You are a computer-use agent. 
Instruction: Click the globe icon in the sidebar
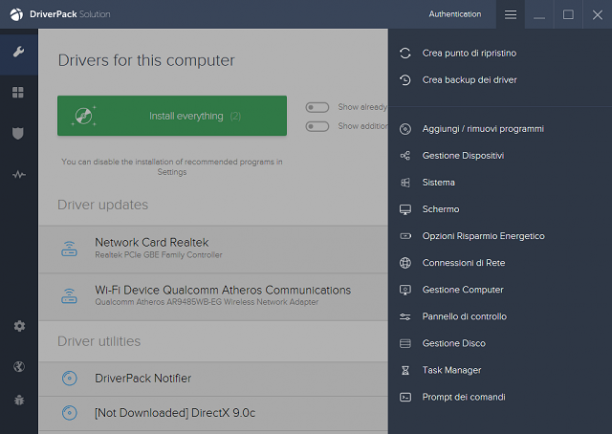tap(19, 366)
